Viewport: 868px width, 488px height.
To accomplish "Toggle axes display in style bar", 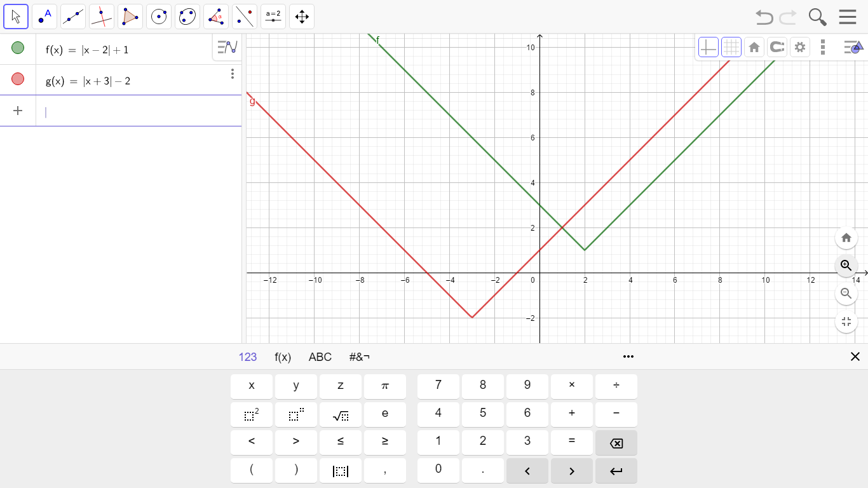I will 709,47.
